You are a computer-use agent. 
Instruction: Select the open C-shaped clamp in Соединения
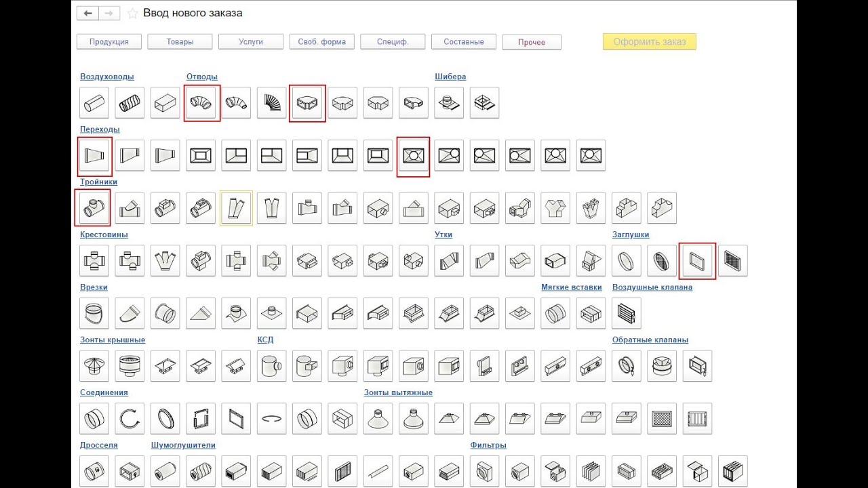[130, 419]
